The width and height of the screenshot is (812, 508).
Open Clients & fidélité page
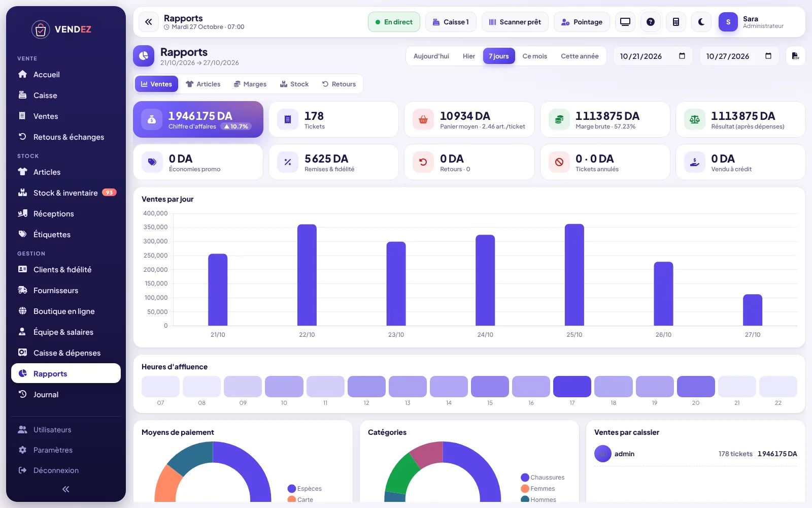coord(66,270)
